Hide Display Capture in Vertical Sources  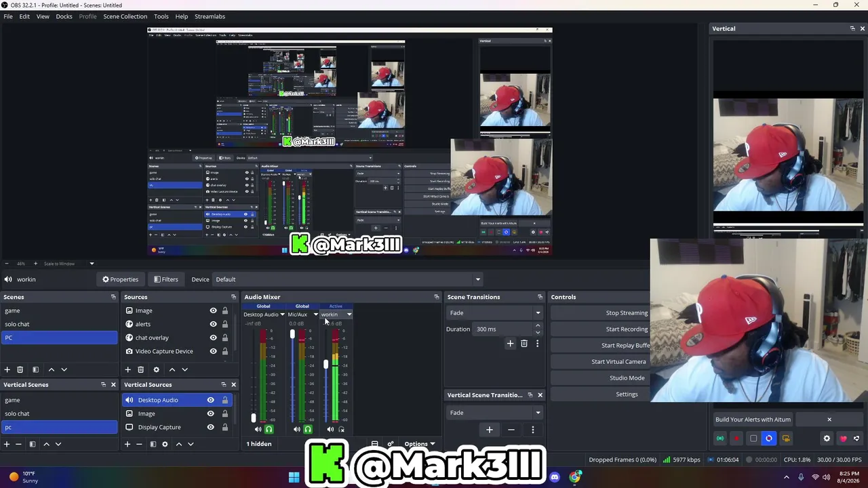pyautogui.click(x=210, y=427)
